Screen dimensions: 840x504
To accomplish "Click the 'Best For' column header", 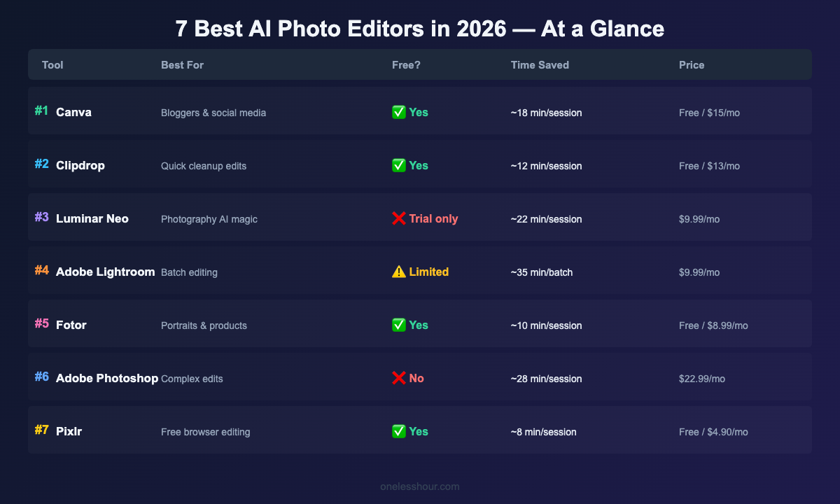I will [182, 65].
